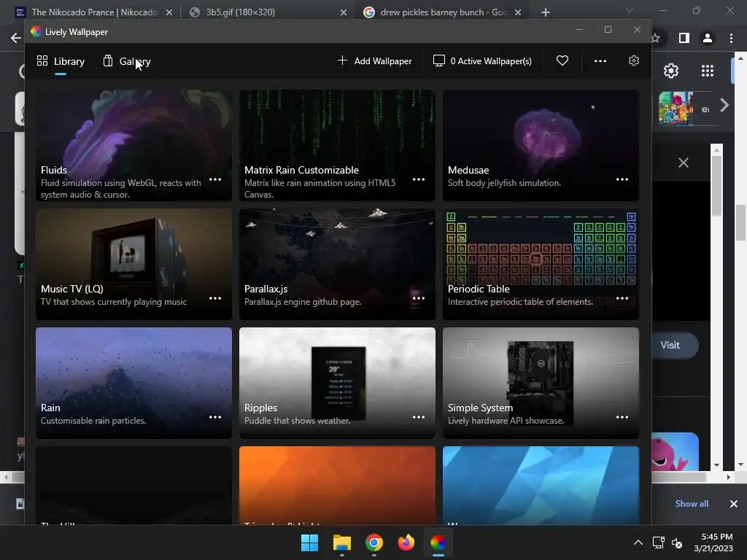747x560 pixels.
Task: Click the muted volume tray icon
Action: coord(676,542)
